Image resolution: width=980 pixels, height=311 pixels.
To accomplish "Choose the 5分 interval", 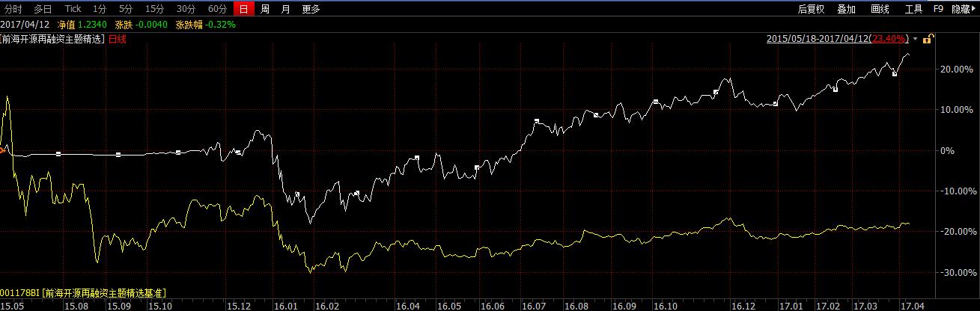I will pos(125,9).
